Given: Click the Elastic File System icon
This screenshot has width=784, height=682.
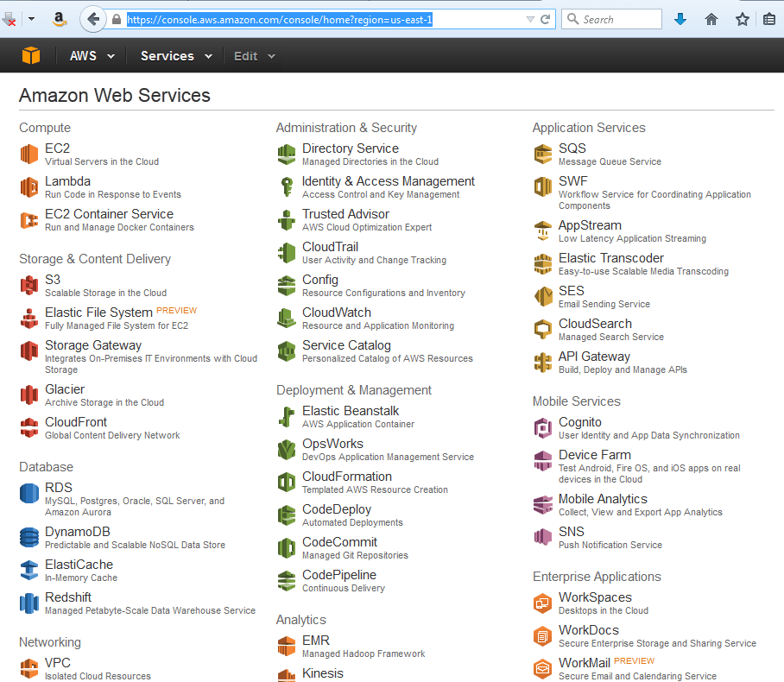Looking at the screenshot, I should (29, 319).
